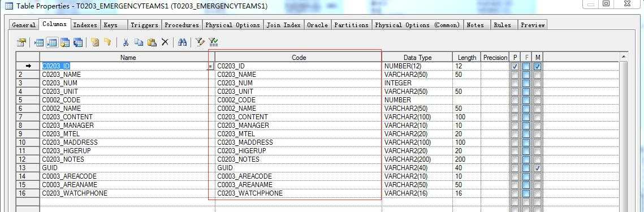Click Data Type cell VARCHAR2(200)
Image resolution: width=644 pixels, height=212 pixels.
tap(417, 159)
